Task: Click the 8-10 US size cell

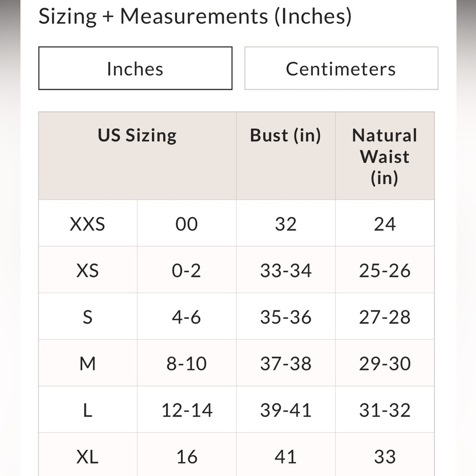Action: (x=187, y=364)
